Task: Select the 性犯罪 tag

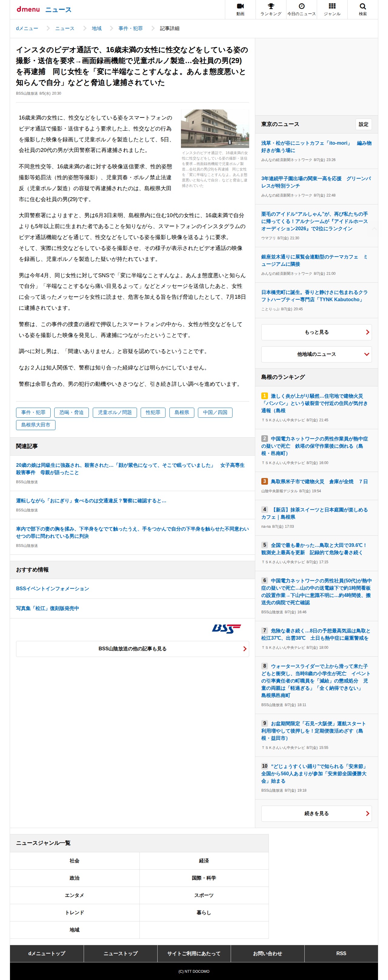Action: coord(153,413)
